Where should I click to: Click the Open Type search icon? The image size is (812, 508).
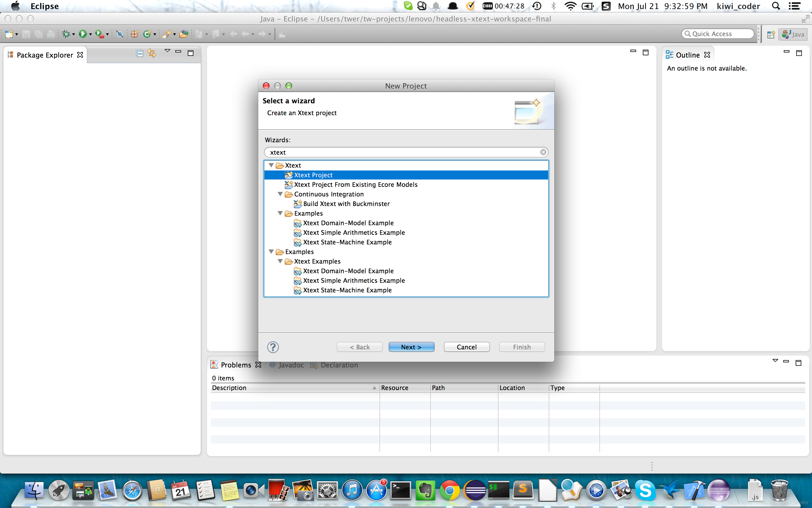click(x=166, y=34)
